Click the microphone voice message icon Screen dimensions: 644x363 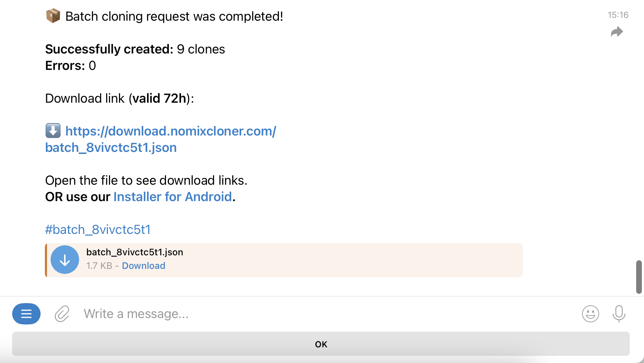pos(619,314)
